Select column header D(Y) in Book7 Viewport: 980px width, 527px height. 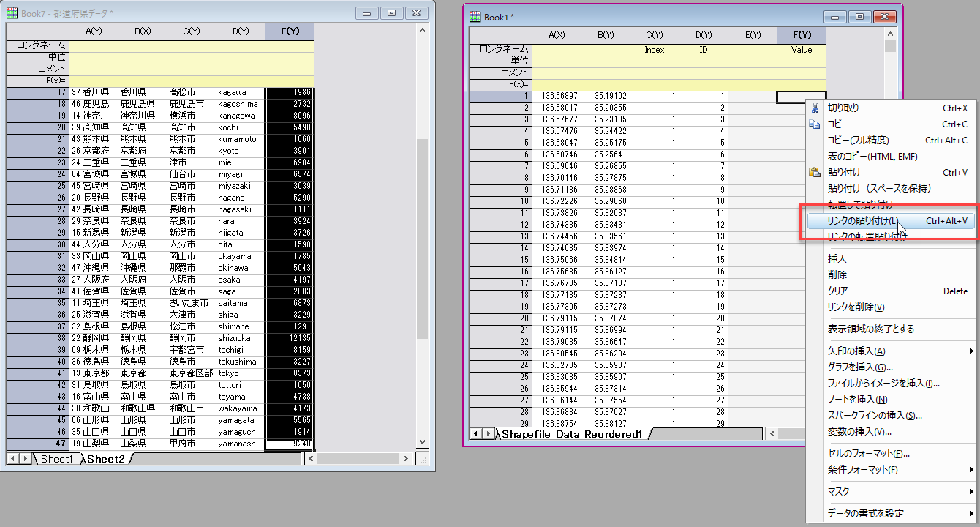point(241,31)
